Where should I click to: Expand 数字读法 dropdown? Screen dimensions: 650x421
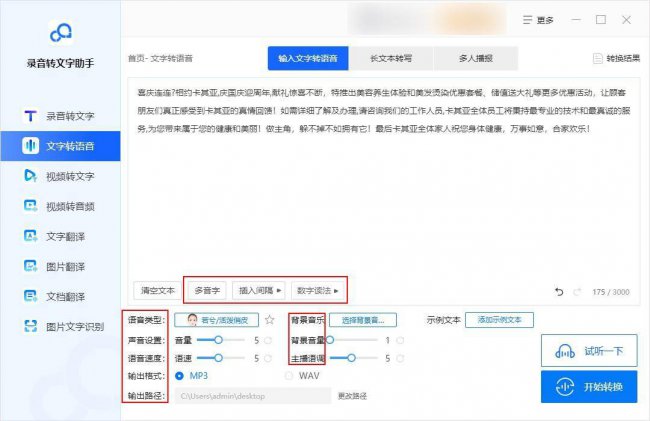pos(318,290)
